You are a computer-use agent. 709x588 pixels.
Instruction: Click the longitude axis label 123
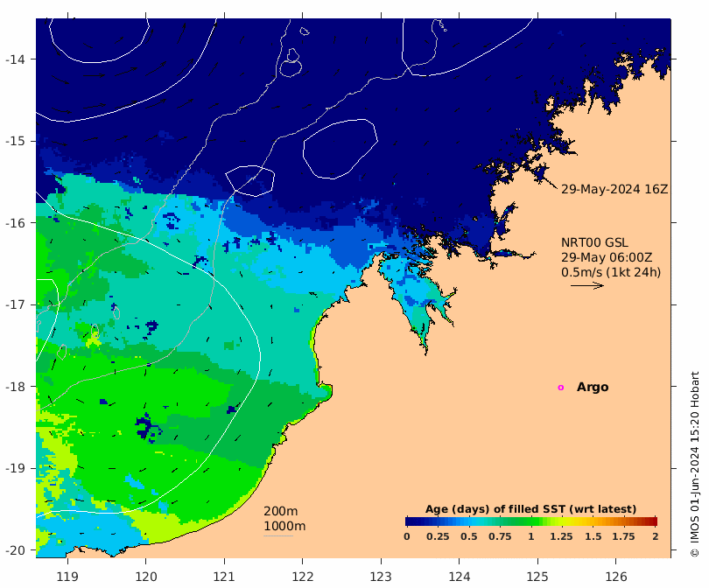click(x=381, y=577)
